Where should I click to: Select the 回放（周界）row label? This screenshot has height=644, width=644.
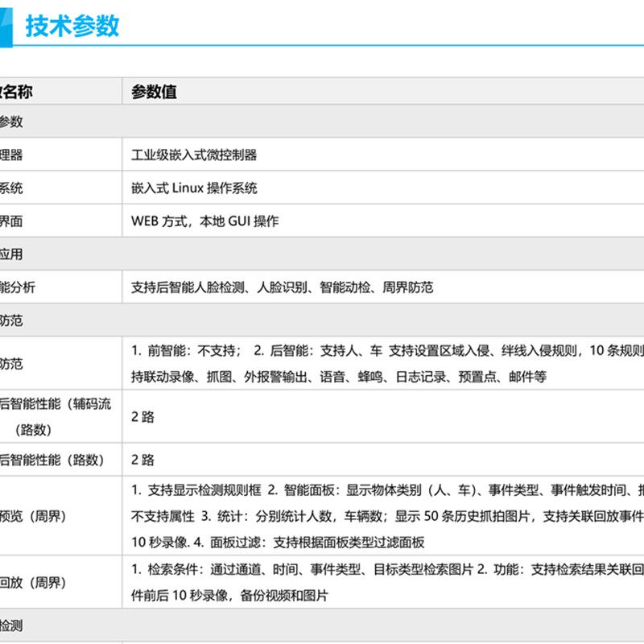point(33,582)
